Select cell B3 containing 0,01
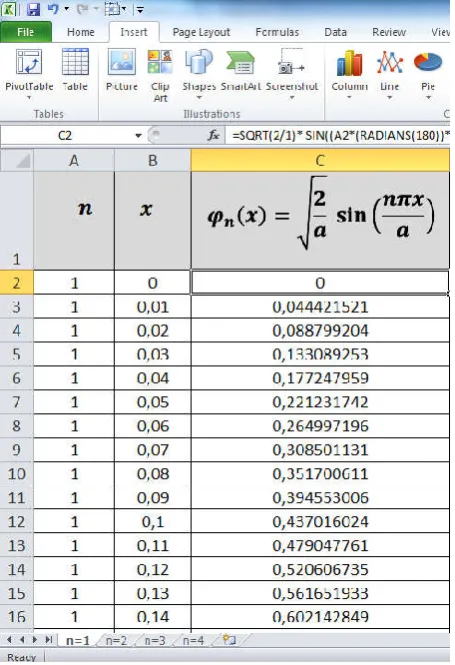Viewport: 455px width, 665px height. pyautogui.click(x=153, y=307)
